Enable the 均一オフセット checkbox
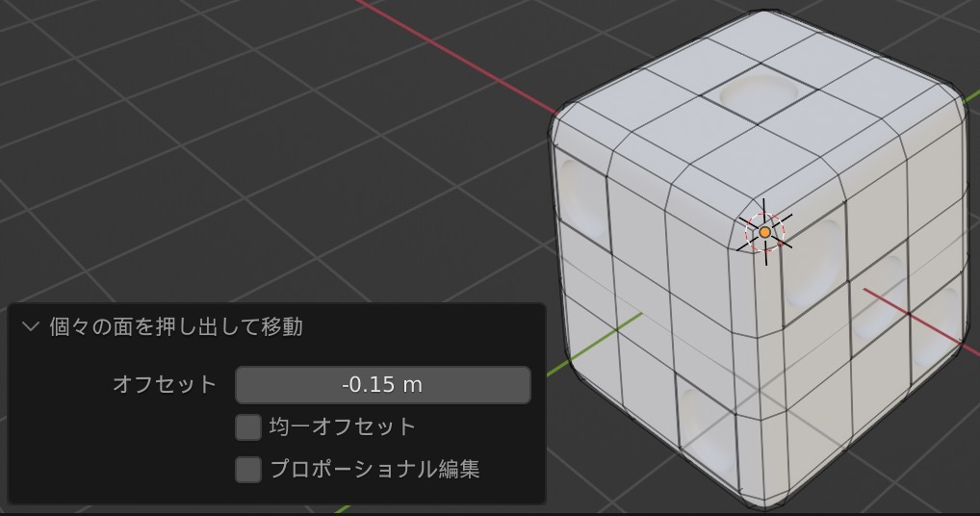980x516 pixels. click(248, 427)
